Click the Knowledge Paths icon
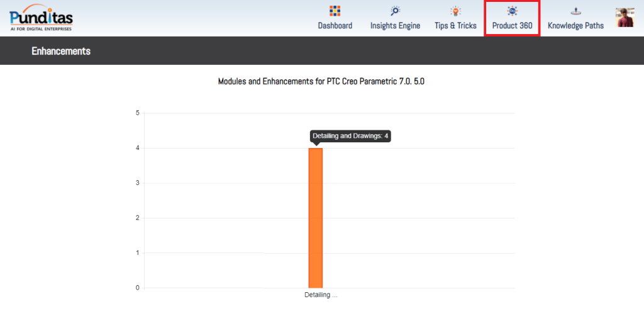Image resolution: width=644 pixels, height=323 pixels. pos(575,11)
